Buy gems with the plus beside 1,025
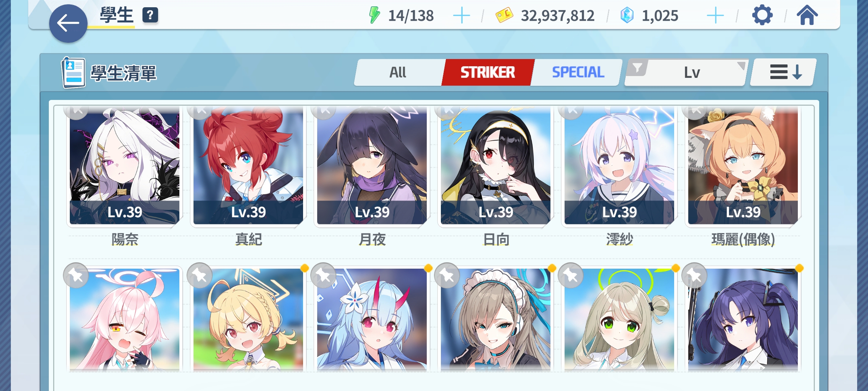868x391 pixels. [715, 16]
